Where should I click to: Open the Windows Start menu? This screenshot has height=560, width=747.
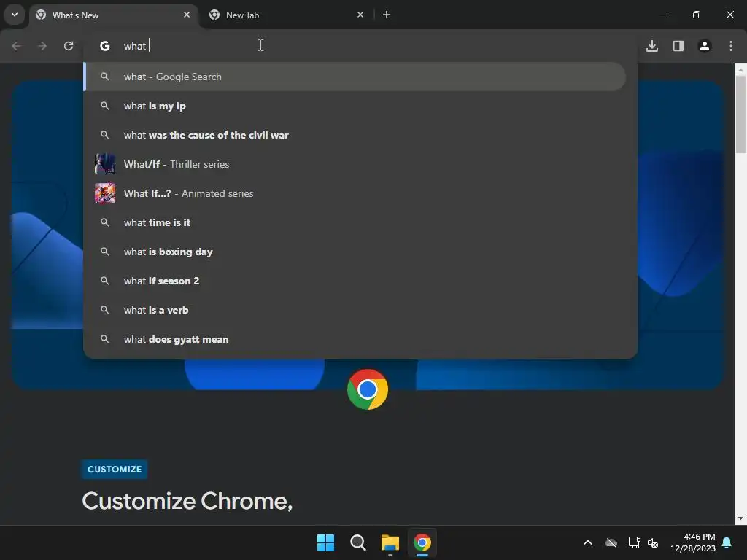point(326,542)
